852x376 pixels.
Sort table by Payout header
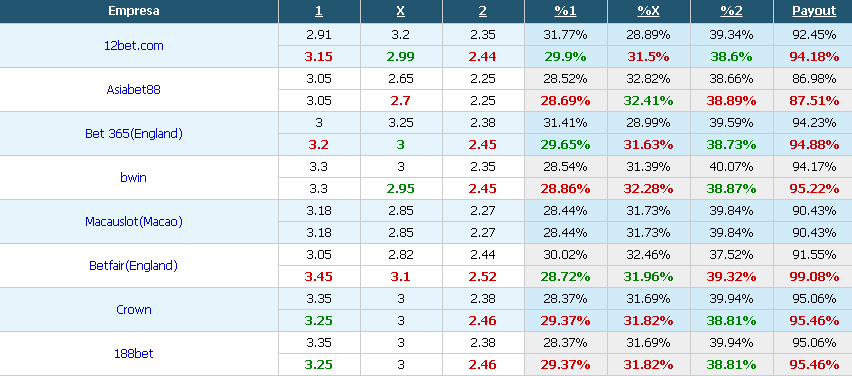(x=814, y=11)
